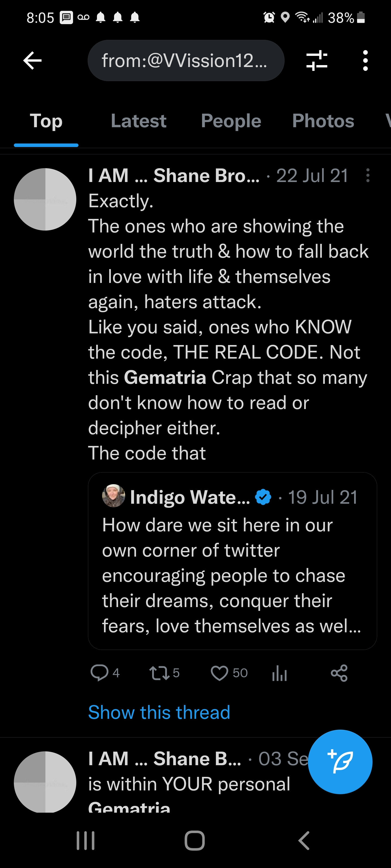Tap the compose tweet floating button

point(340,761)
